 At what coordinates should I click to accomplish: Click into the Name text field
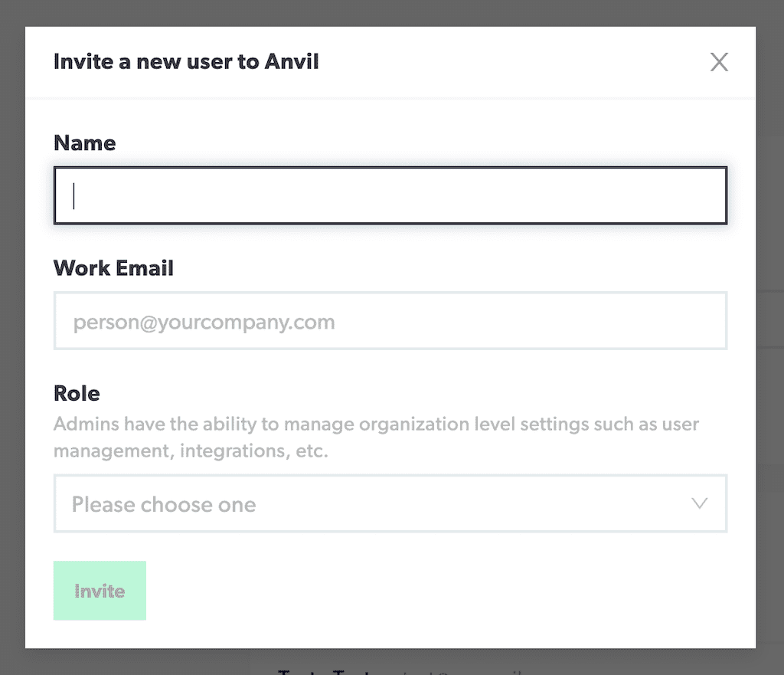390,196
